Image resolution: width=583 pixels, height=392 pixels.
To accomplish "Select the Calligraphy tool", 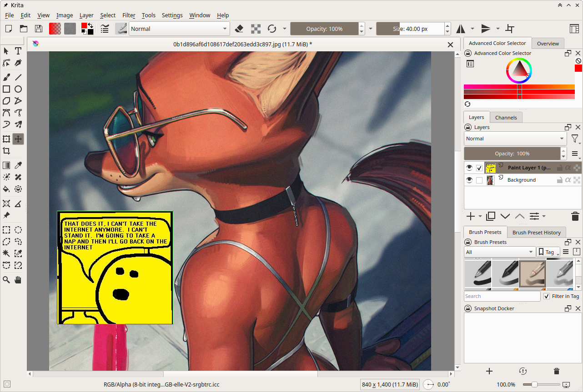I will 18,63.
